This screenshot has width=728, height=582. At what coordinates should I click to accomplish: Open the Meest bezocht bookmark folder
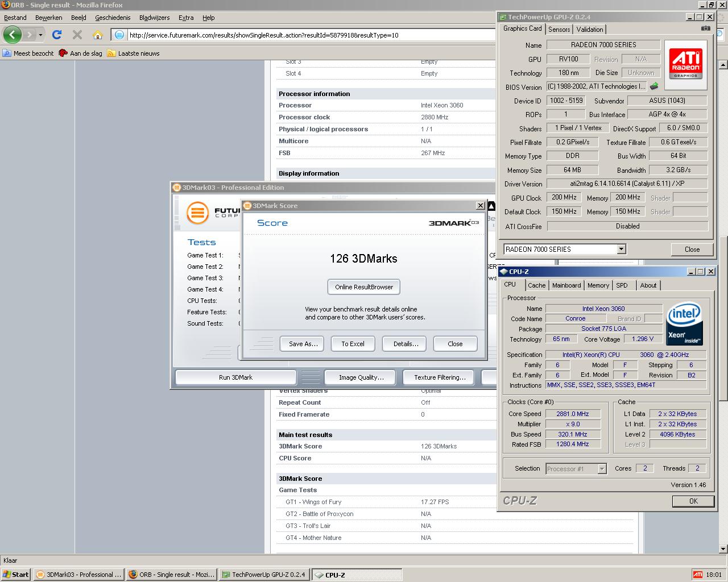pos(28,53)
